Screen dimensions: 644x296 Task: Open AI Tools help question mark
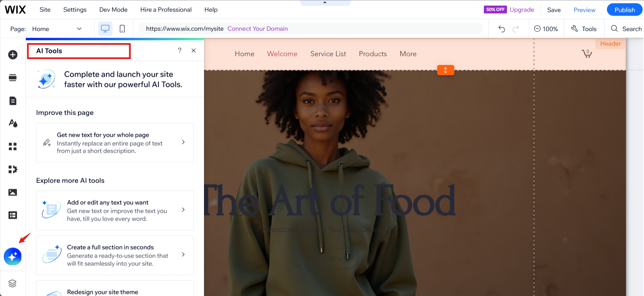point(180,51)
